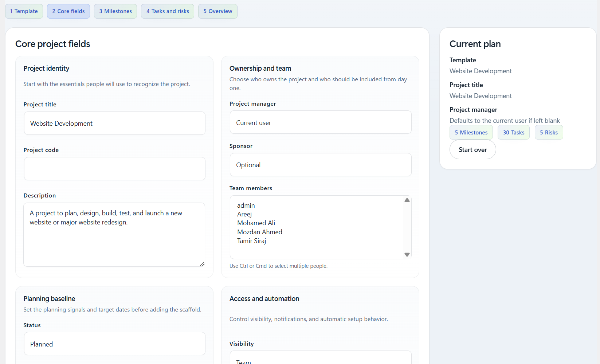Go to the 3 Milestones step
Image resolution: width=600 pixels, height=364 pixels.
click(115, 11)
